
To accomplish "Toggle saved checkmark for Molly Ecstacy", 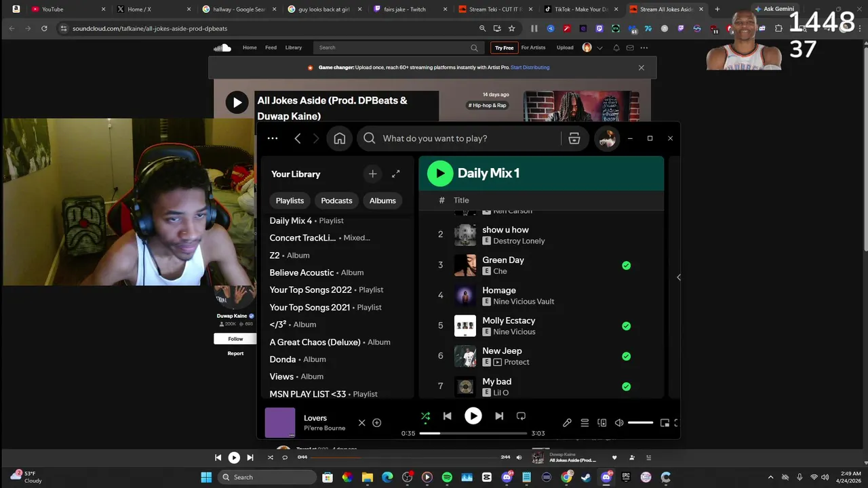I will [x=627, y=326].
